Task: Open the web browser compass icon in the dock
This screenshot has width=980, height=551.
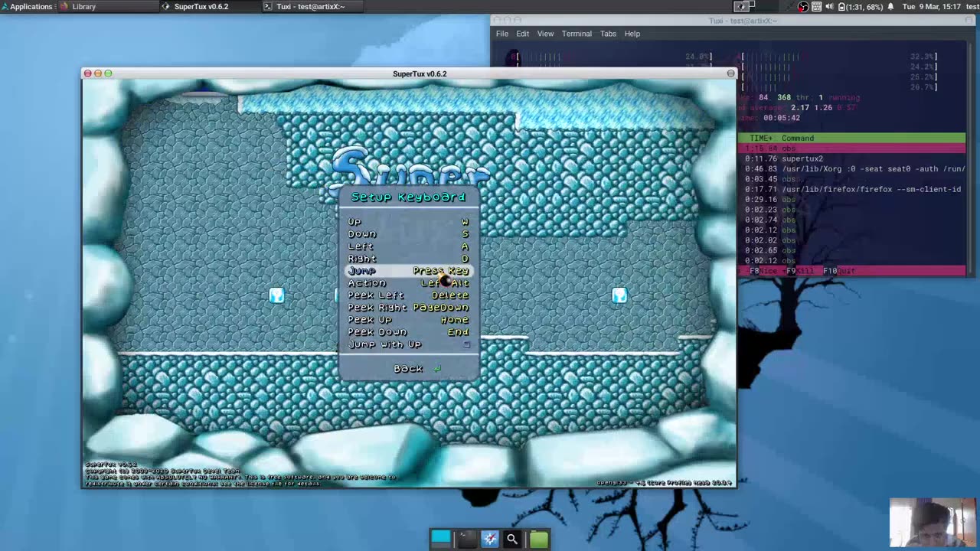Action: coord(490,539)
